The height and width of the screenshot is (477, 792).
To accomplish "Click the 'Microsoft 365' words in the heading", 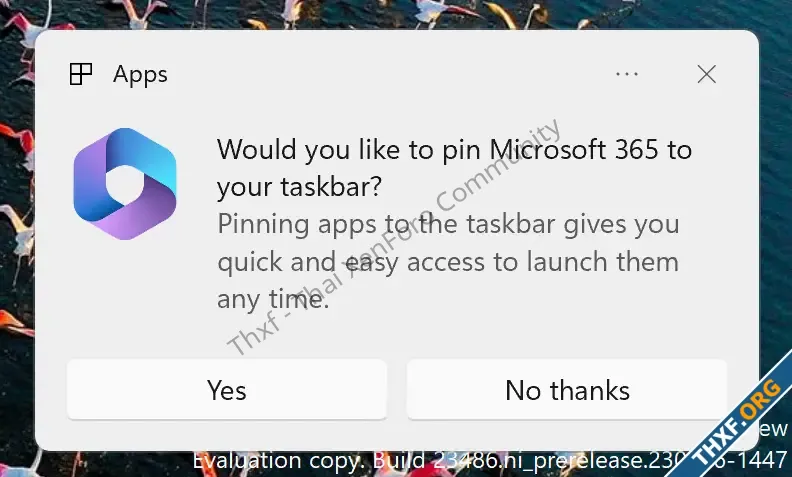I will [574, 150].
